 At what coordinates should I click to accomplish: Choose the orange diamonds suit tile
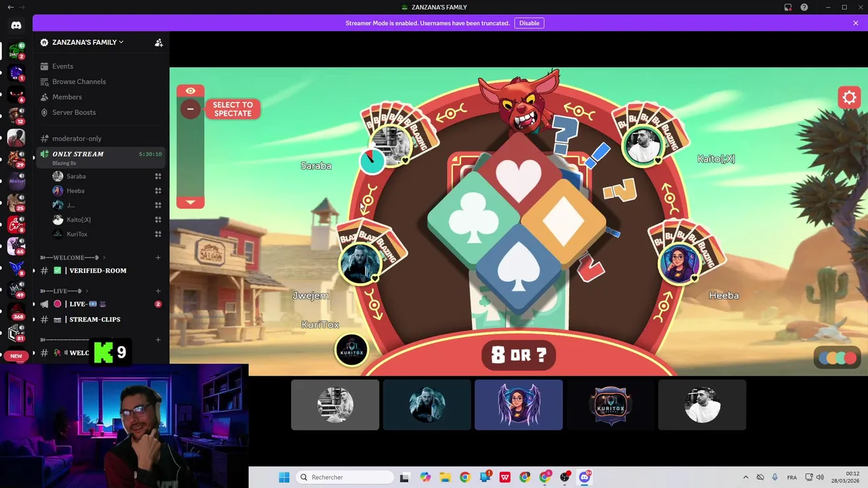pyautogui.click(x=565, y=221)
